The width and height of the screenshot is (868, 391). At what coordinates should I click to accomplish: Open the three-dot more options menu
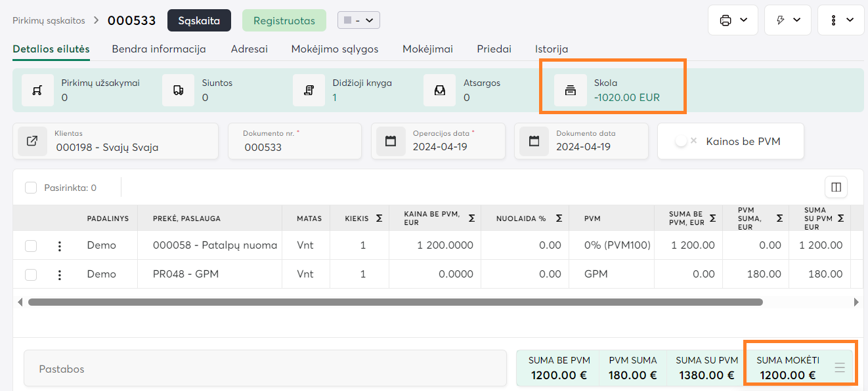click(840, 20)
